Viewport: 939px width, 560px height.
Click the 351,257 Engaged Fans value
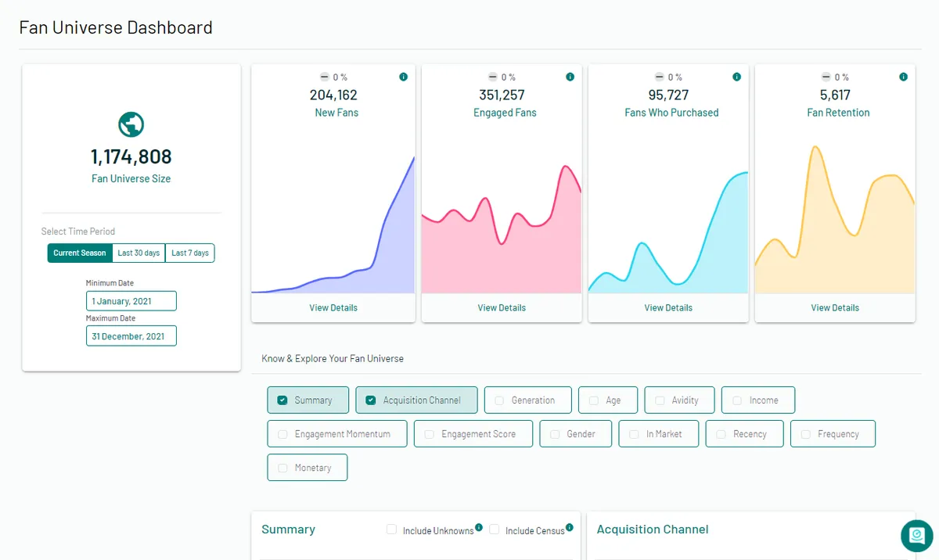502,95
